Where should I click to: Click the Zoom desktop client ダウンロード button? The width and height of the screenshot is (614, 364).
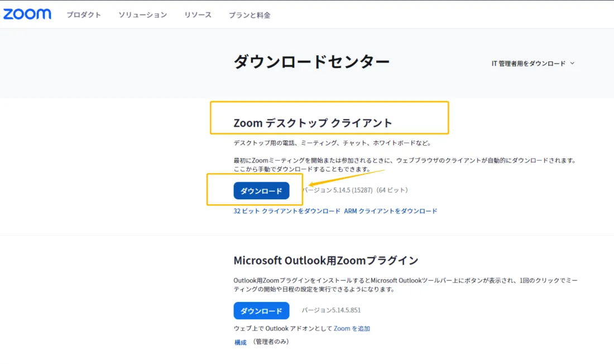261,190
